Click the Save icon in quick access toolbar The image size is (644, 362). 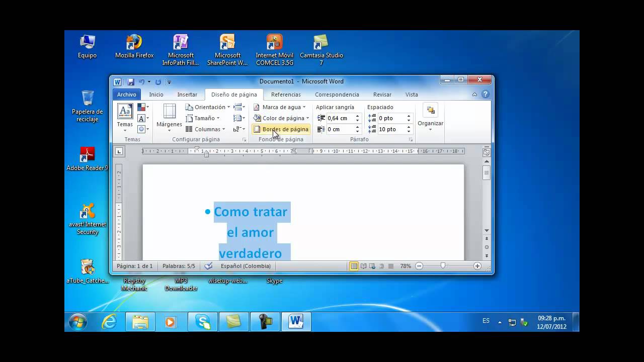[131, 82]
